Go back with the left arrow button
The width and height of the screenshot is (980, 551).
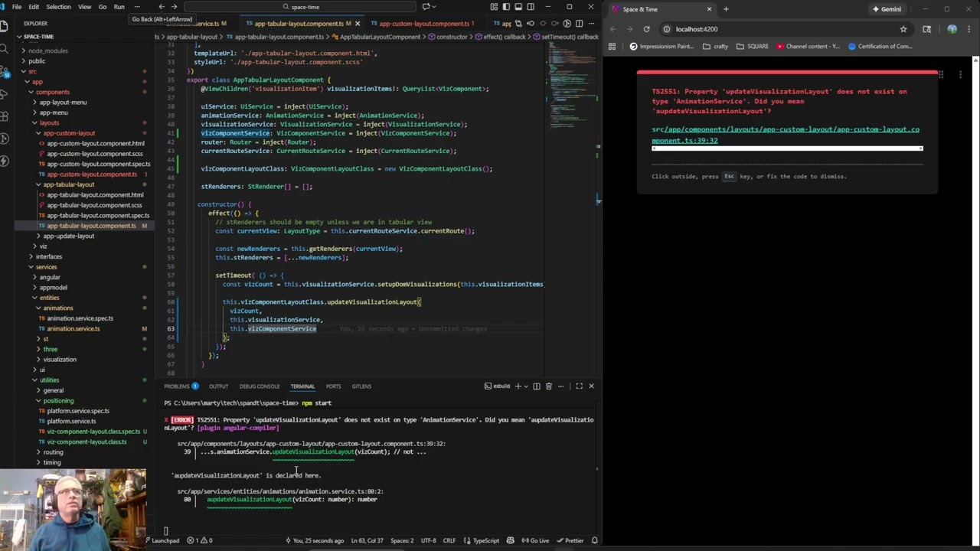pos(162,7)
